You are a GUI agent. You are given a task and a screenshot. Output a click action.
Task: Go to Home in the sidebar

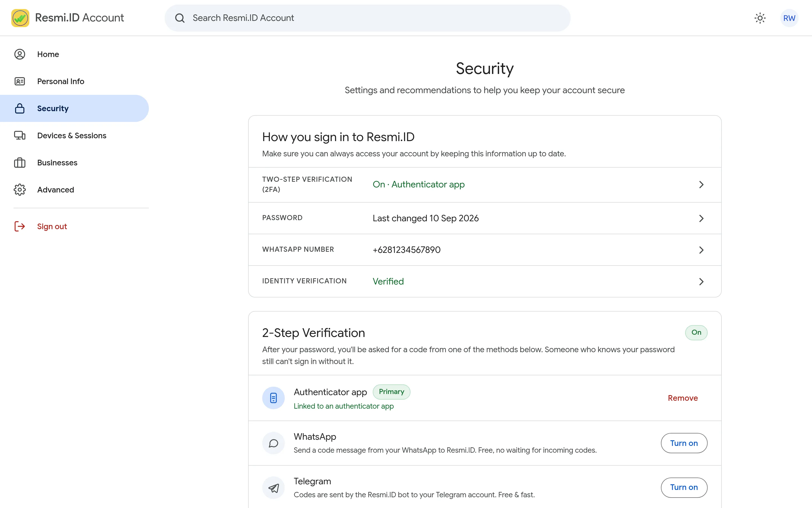(x=74, y=54)
